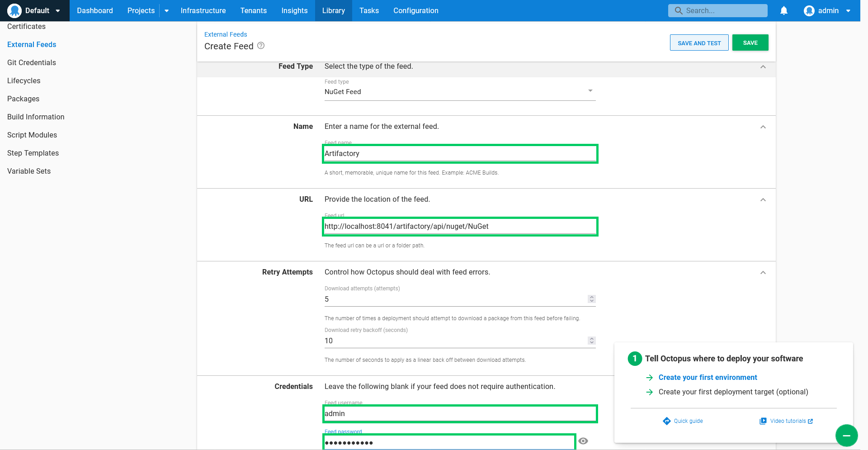Go to the Configuration tab

[416, 10]
